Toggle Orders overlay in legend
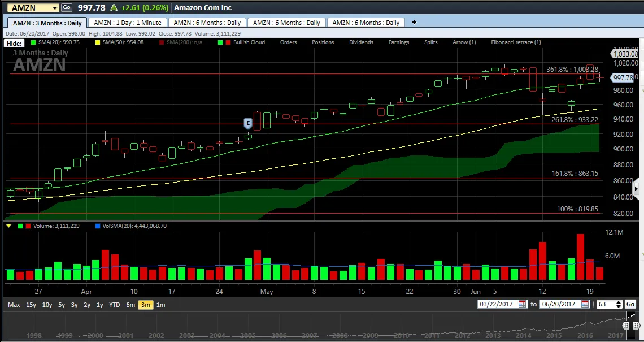Screen dimensions: 644x342 pyautogui.click(x=288, y=42)
